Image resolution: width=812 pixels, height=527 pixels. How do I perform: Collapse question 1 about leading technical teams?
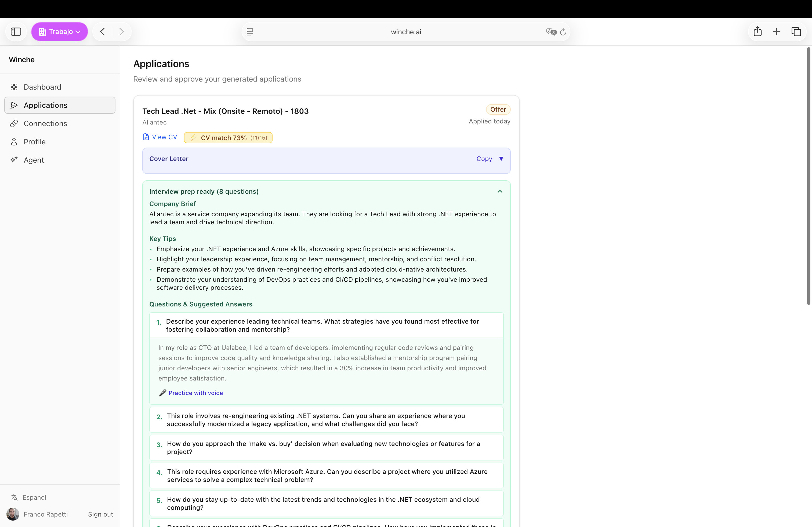pos(327,325)
